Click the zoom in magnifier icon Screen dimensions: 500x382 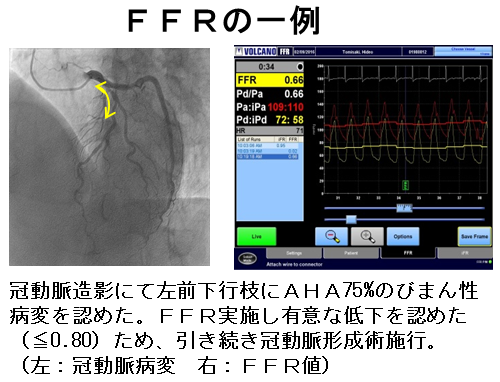[367, 236]
